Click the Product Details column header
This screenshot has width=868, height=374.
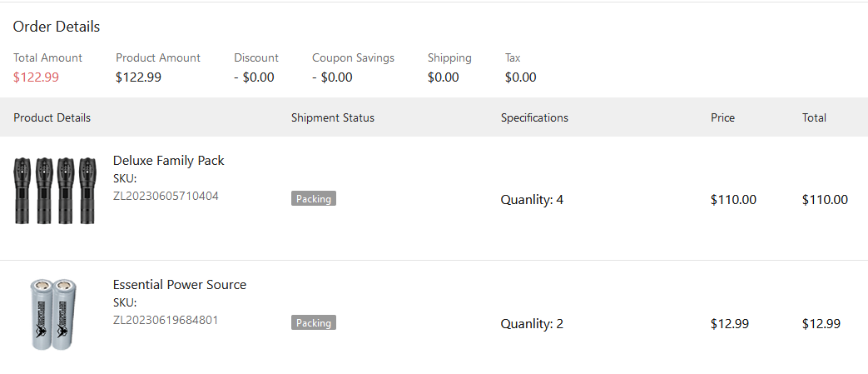click(52, 117)
